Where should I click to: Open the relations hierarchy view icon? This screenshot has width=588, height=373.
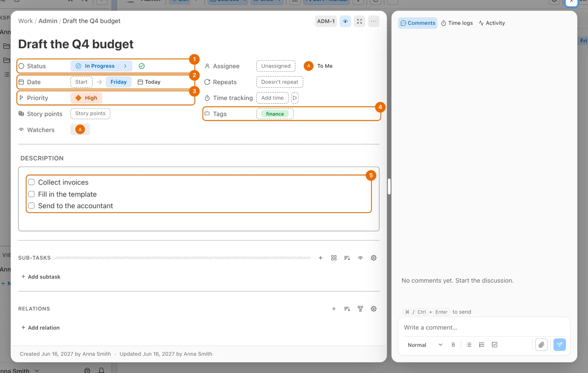coord(361,309)
